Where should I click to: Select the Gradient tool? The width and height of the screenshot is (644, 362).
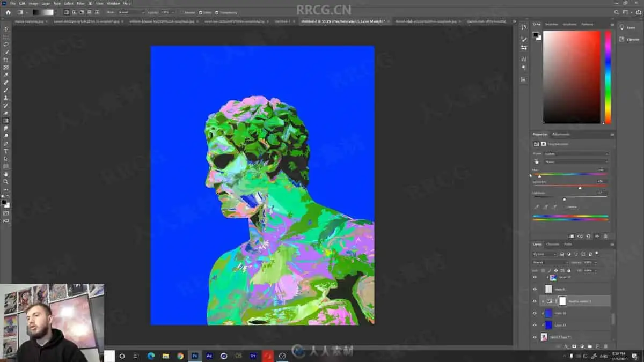tap(6, 121)
